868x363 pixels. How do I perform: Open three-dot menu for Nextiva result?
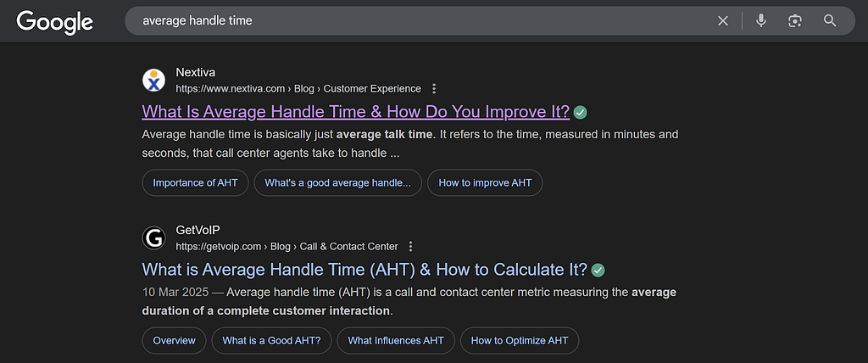pos(434,89)
